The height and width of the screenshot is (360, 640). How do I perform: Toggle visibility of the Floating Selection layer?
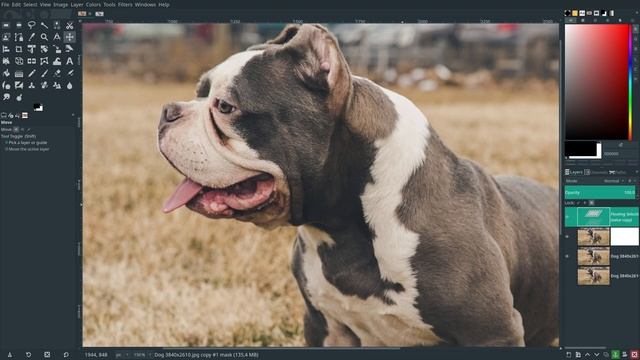(567, 217)
